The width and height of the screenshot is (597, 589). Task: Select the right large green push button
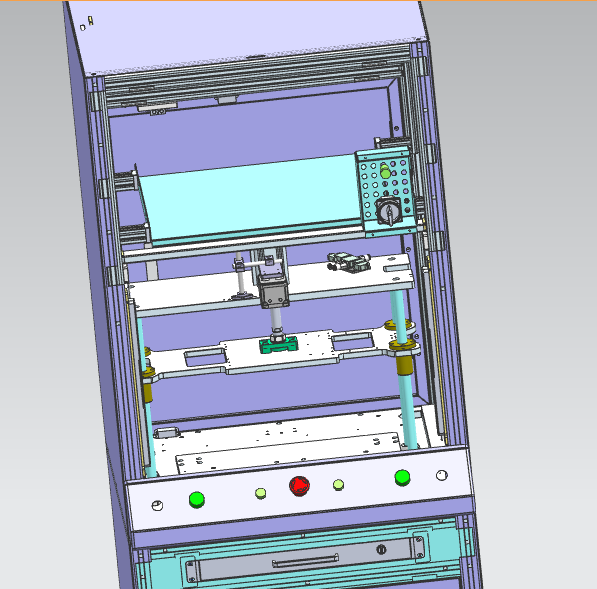pyautogui.click(x=402, y=477)
